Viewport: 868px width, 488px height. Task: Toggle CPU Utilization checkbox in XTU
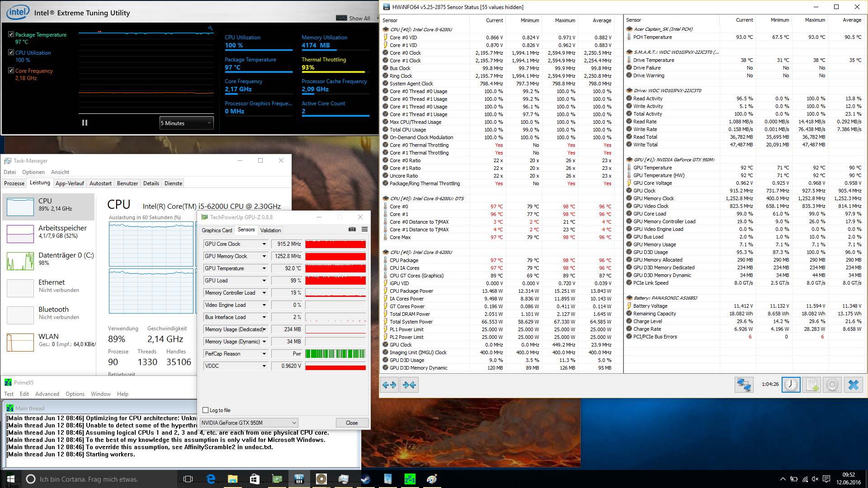(x=11, y=52)
